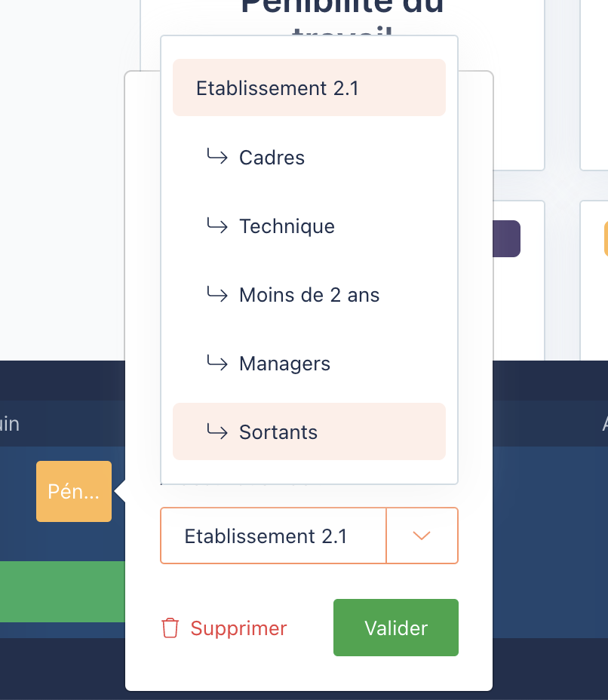This screenshot has height=700, width=608.
Task: Click the sub-level arrow icon before Sortants
Action: pyautogui.click(x=217, y=431)
